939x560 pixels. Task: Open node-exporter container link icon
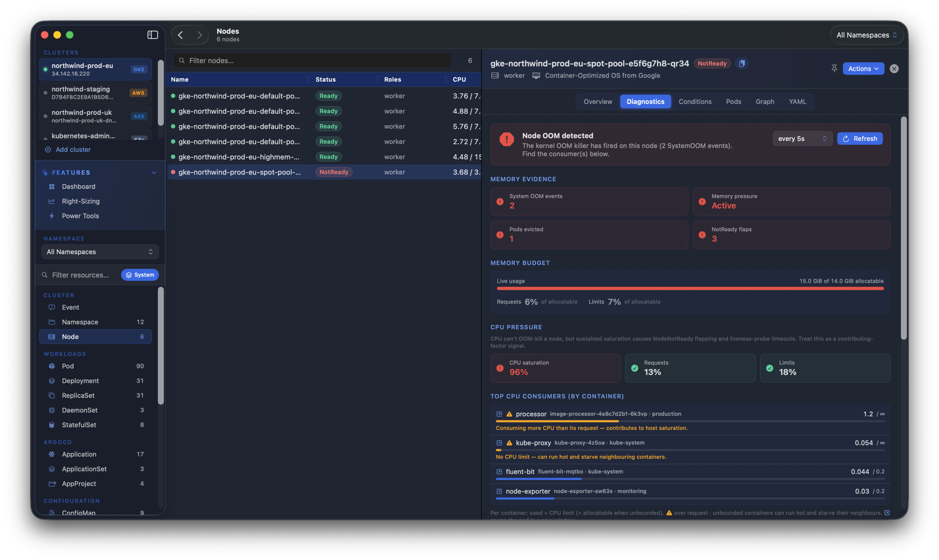click(499, 491)
